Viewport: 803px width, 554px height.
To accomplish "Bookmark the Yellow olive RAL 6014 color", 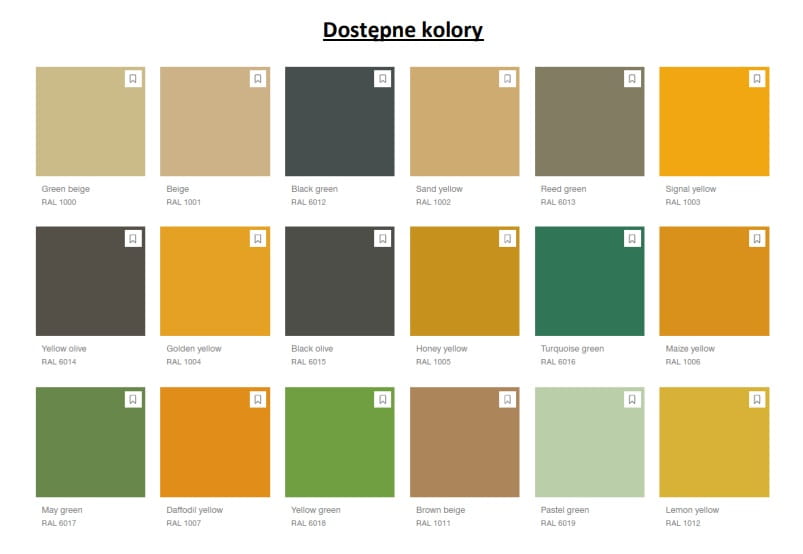I will point(133,239).
